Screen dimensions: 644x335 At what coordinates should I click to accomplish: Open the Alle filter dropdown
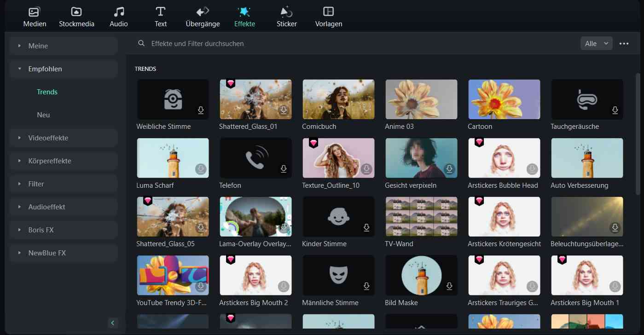point(597,43)
